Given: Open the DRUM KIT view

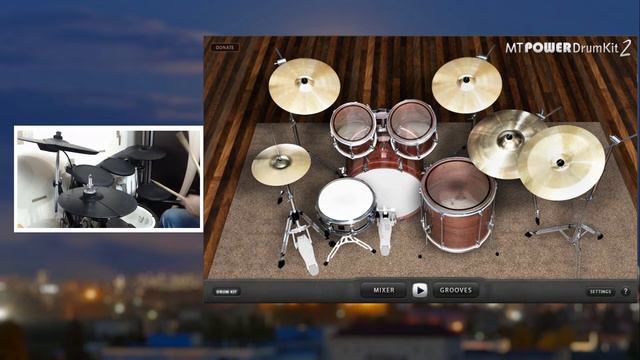Looking at the screenshot, I should tap(227, 291).
